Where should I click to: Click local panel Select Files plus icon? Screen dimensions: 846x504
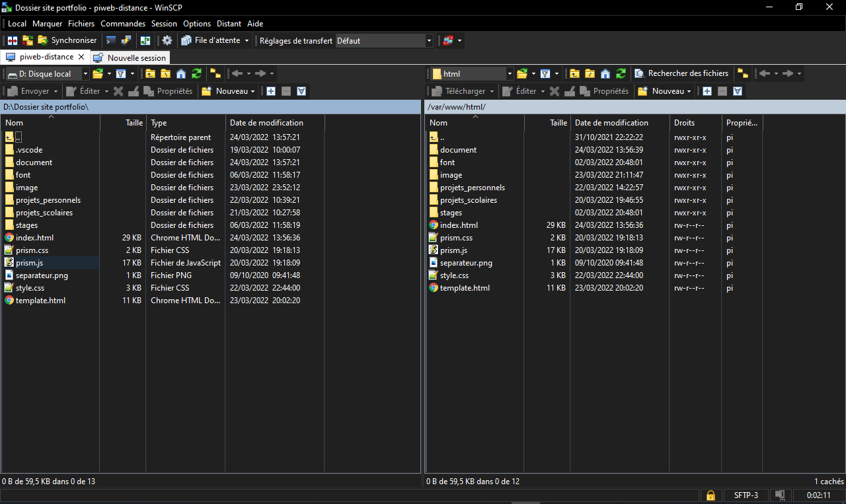[x=271, y=91]
